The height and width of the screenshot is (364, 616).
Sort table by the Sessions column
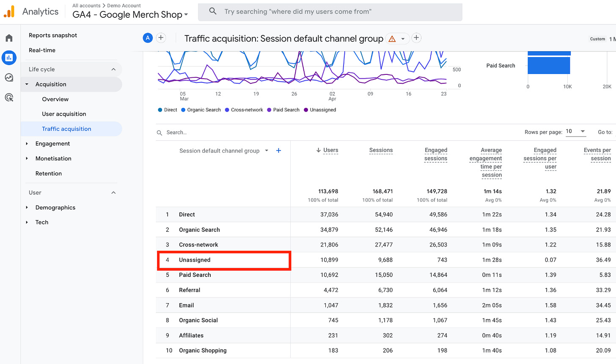(x=381, y=150)
